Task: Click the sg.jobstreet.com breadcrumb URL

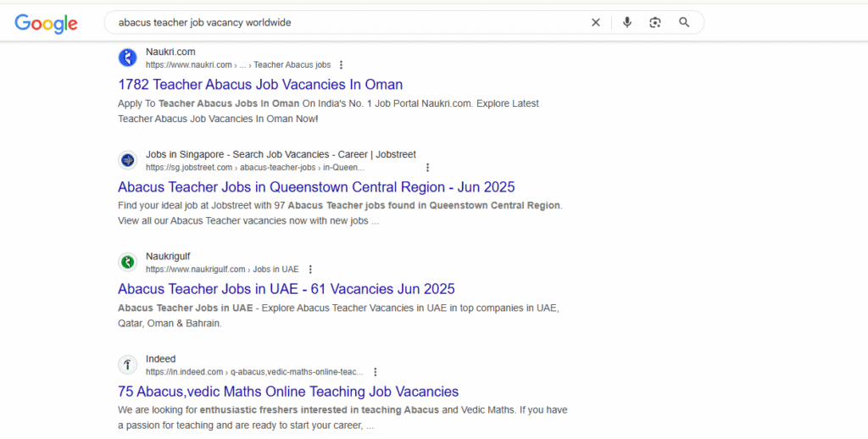Action: [x=255, y=167]
